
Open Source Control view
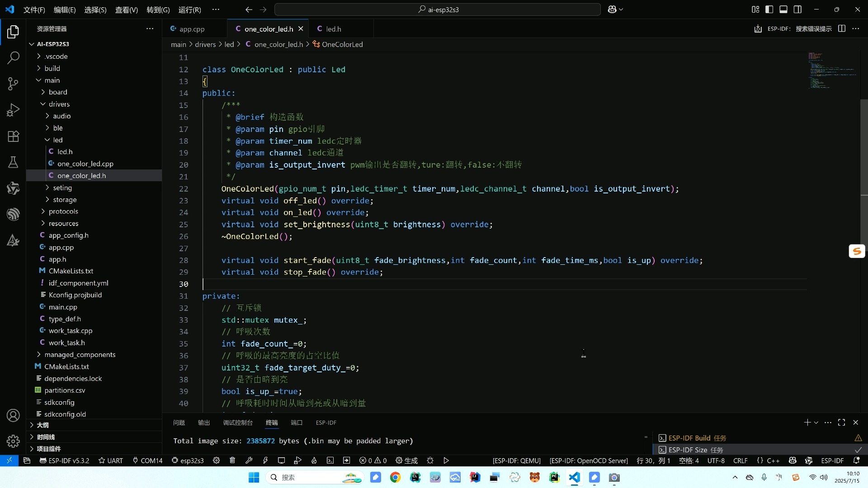13,84
